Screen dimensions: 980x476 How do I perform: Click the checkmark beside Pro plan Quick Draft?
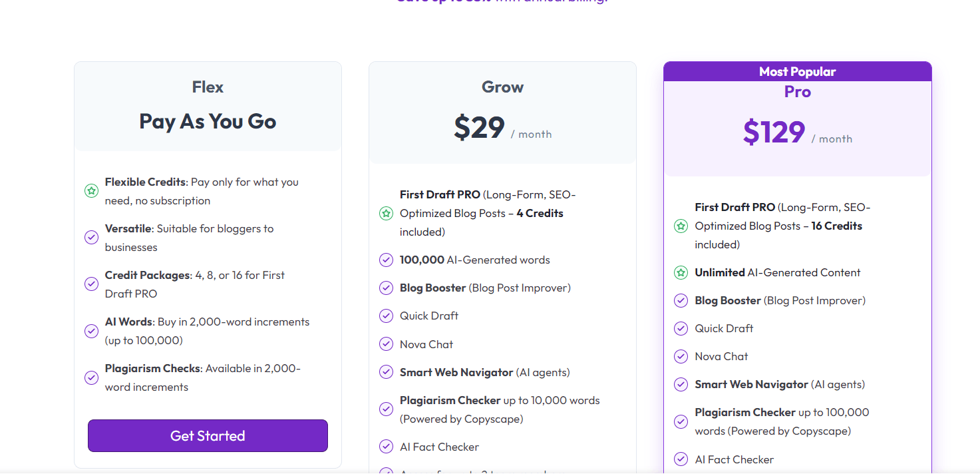pos(681,328)
